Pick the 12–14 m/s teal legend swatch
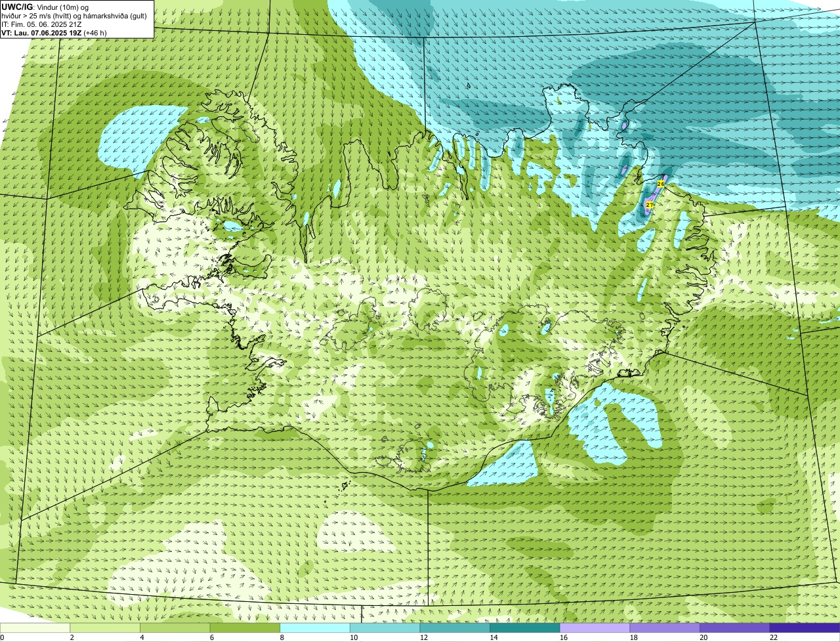This screenshot has height=642, width=840. 455,628
